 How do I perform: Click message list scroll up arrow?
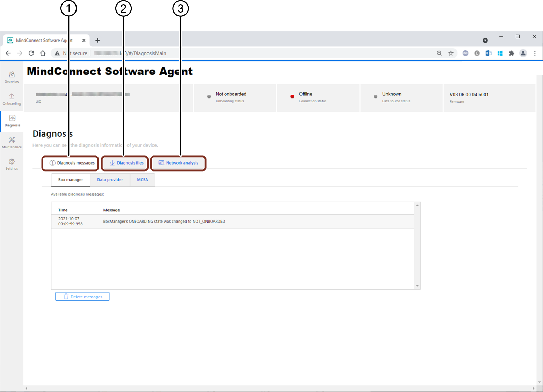tap(417, 205)
